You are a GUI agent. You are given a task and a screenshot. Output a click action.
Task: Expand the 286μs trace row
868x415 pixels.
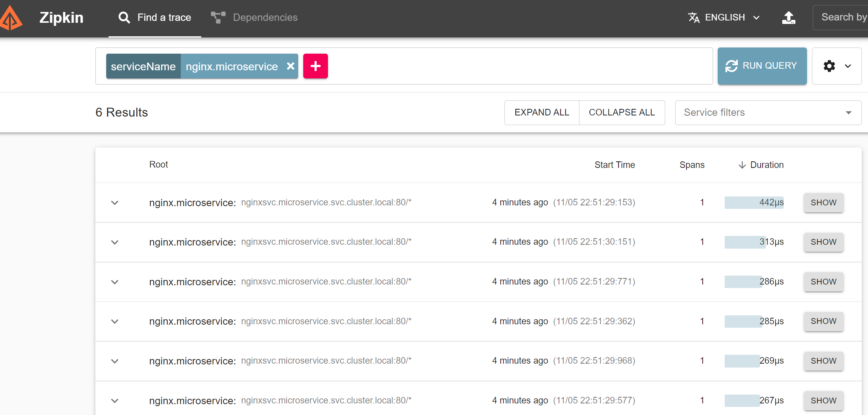tap(115, 282)
